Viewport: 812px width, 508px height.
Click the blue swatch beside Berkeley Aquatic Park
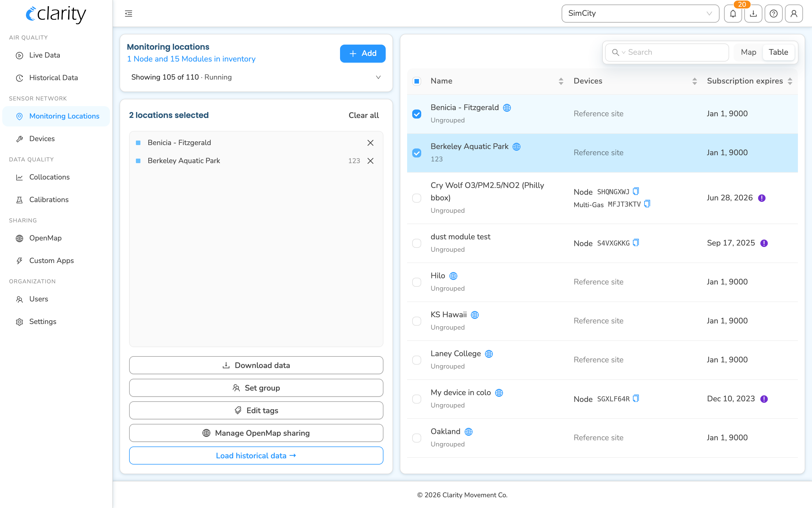138,161
